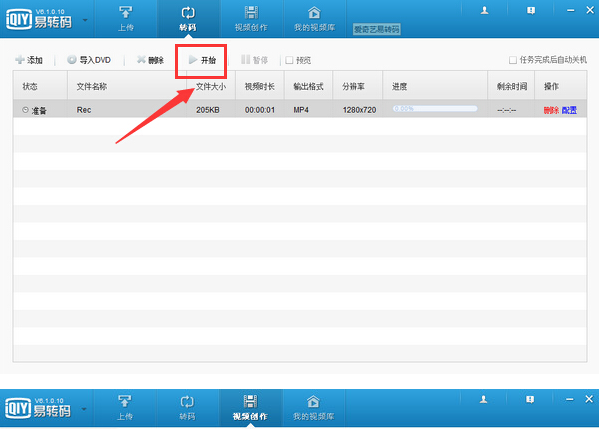Click the 删除 toolbar button
The height and width of the screenshot is (429, 600).
point(150,60)
